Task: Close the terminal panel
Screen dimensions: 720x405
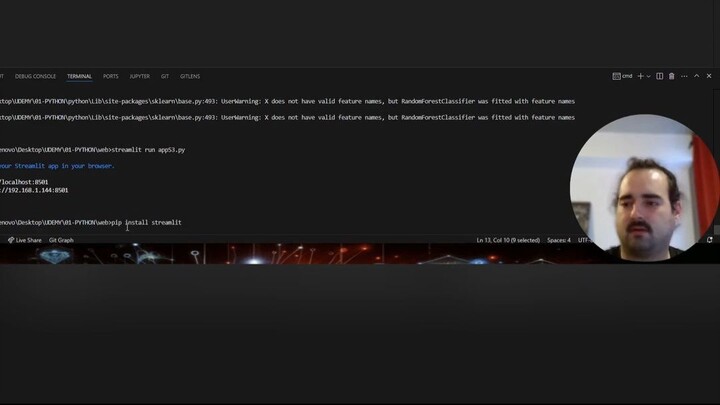Action: pyautogui.click(x=709, y=76)
